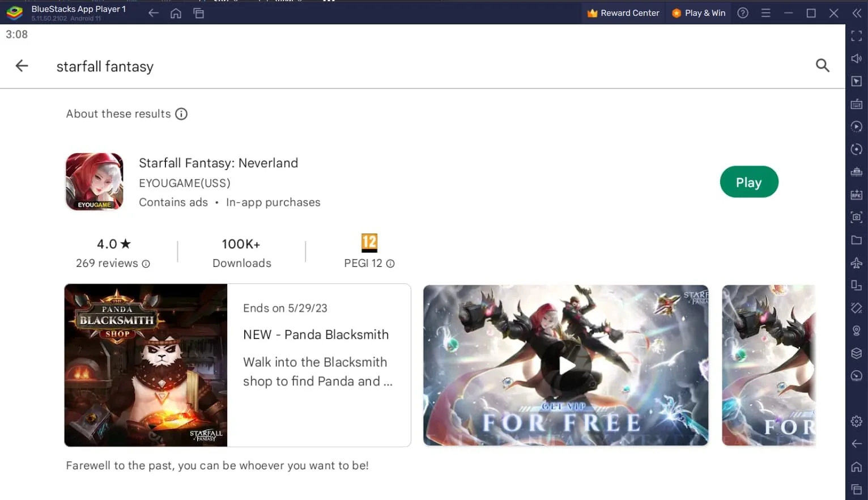
Task: Click the "Ends on 5/29/23" text
Action: 285,308
